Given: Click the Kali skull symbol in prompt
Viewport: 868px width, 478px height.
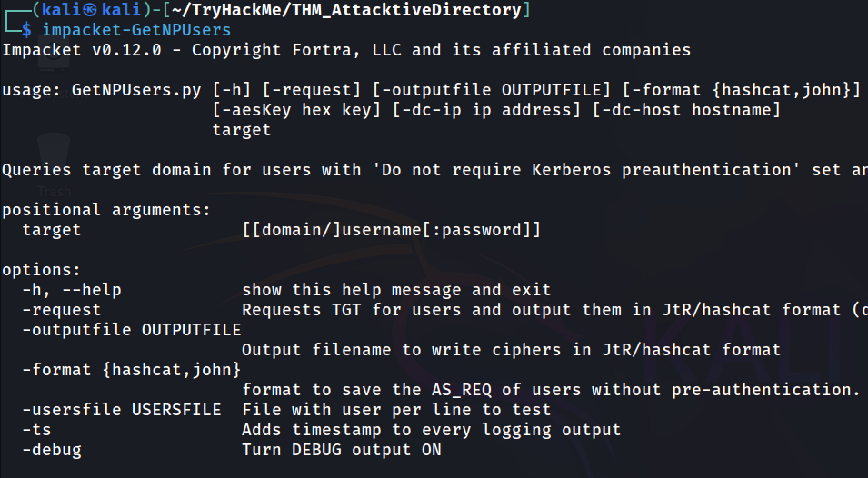Looking at the screenshot, I should click(x=90, y=10).
